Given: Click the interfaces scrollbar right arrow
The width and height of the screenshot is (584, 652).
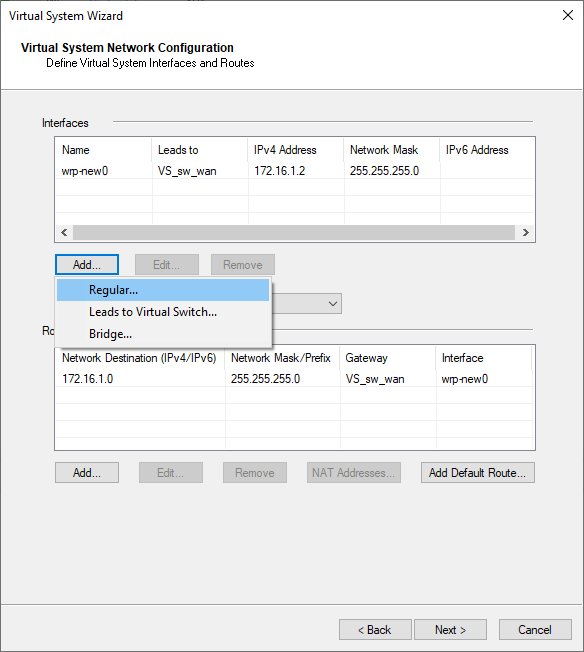Looking at the screenshot, I should click(525, 232).
